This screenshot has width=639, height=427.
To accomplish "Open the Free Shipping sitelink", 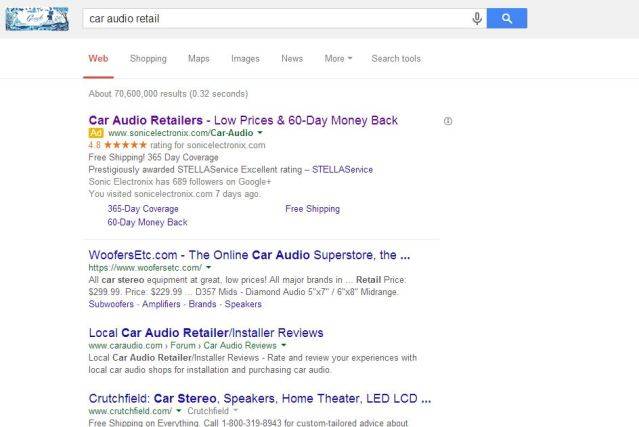I will [313, 209].
